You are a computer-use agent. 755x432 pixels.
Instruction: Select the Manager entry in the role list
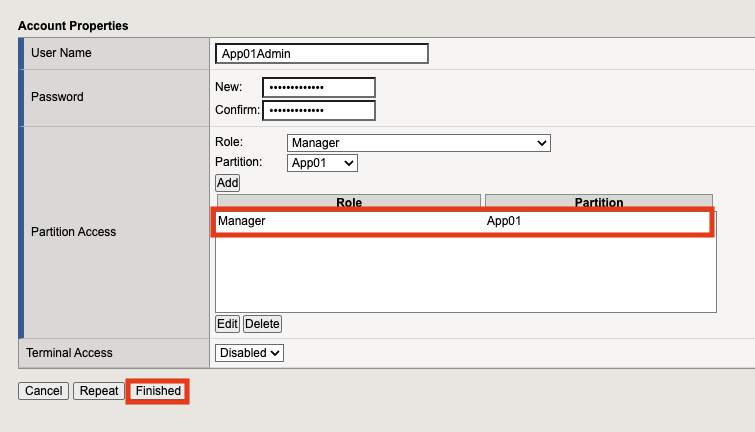point(241,221)
